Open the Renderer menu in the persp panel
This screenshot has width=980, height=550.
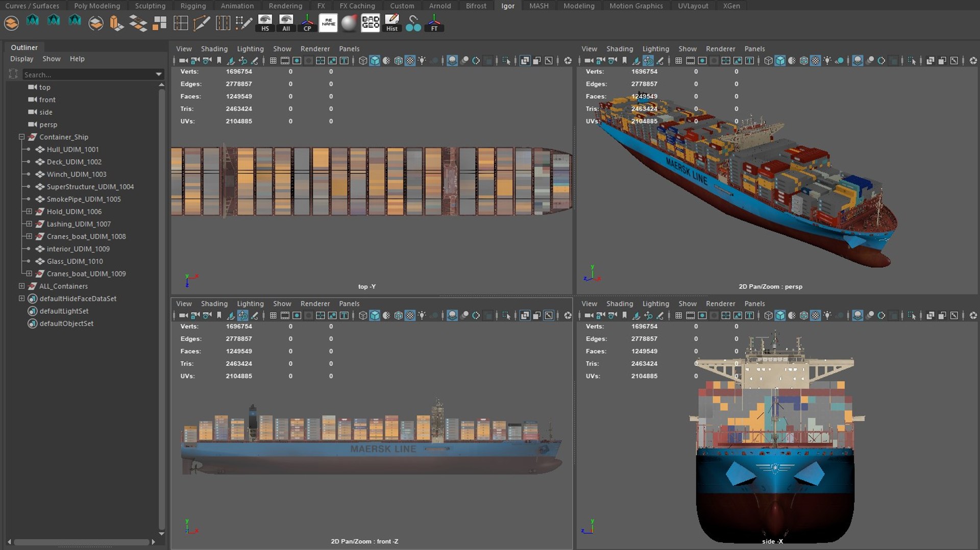pos(720,48)
